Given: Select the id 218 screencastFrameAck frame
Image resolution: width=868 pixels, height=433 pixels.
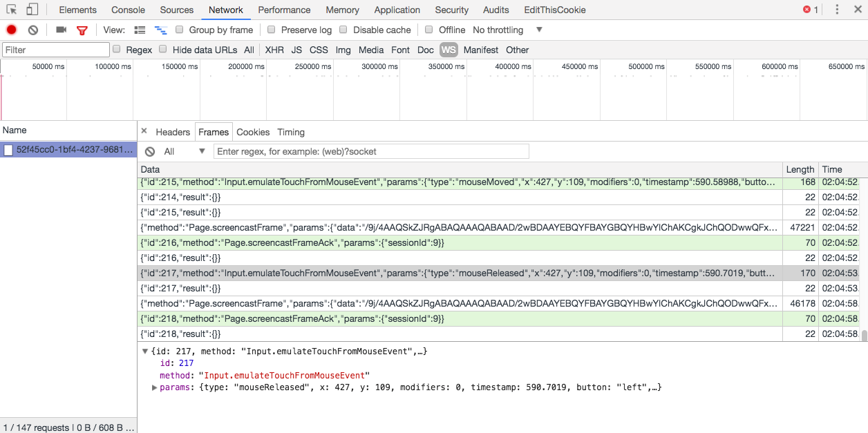Looking at the screenshot, I should (x=499, y=318).
